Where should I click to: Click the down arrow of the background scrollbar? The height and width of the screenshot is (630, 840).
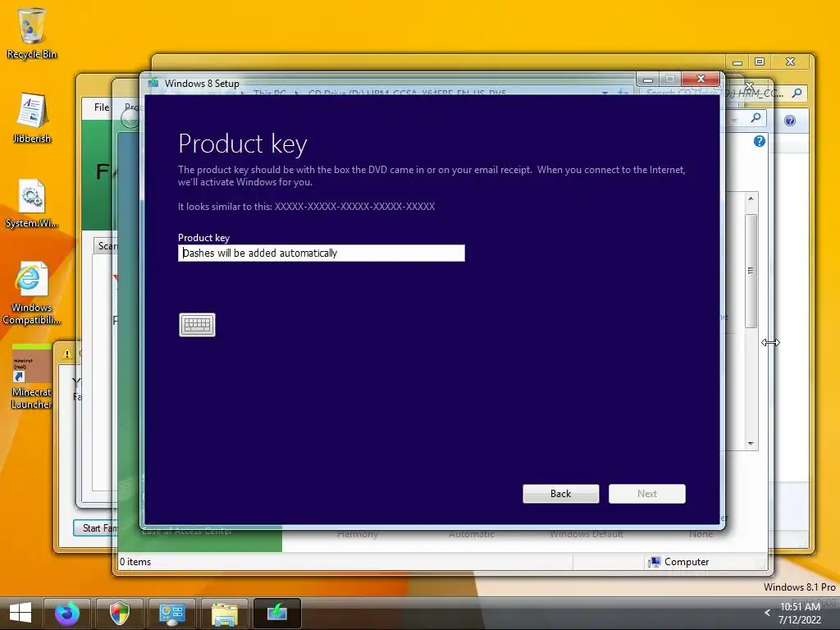[751, 443]
